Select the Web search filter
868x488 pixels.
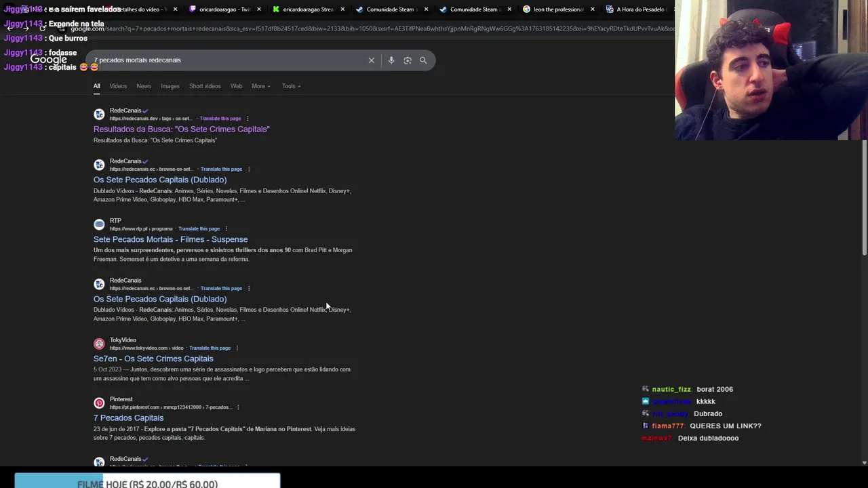236,86
